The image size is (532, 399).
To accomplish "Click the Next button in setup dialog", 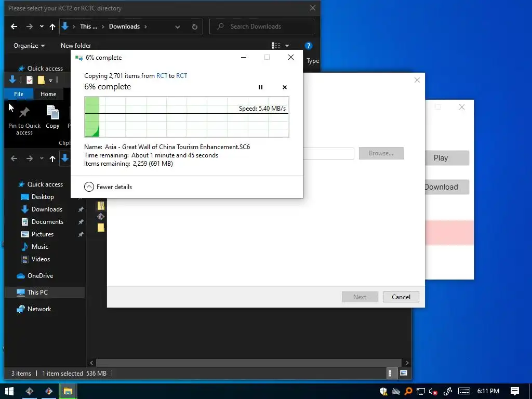I will [360, 297].
